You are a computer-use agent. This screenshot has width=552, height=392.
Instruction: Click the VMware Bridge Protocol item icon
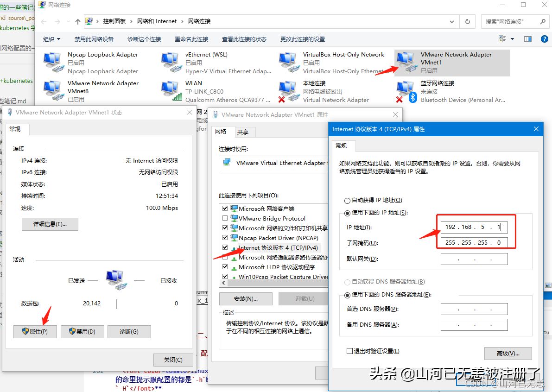pyautogui.click(x=234, y=218)
